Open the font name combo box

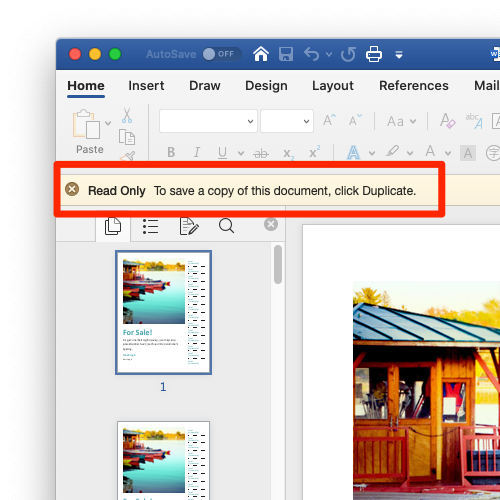point(208,121)
